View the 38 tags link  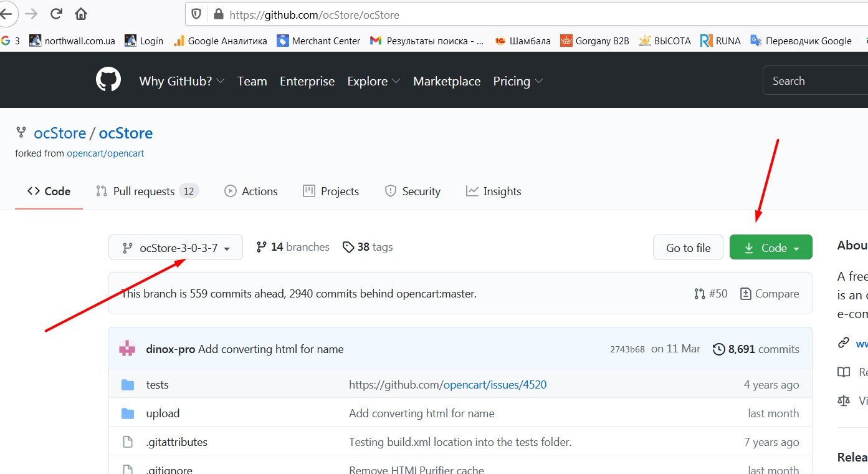(x=368, y=247)
